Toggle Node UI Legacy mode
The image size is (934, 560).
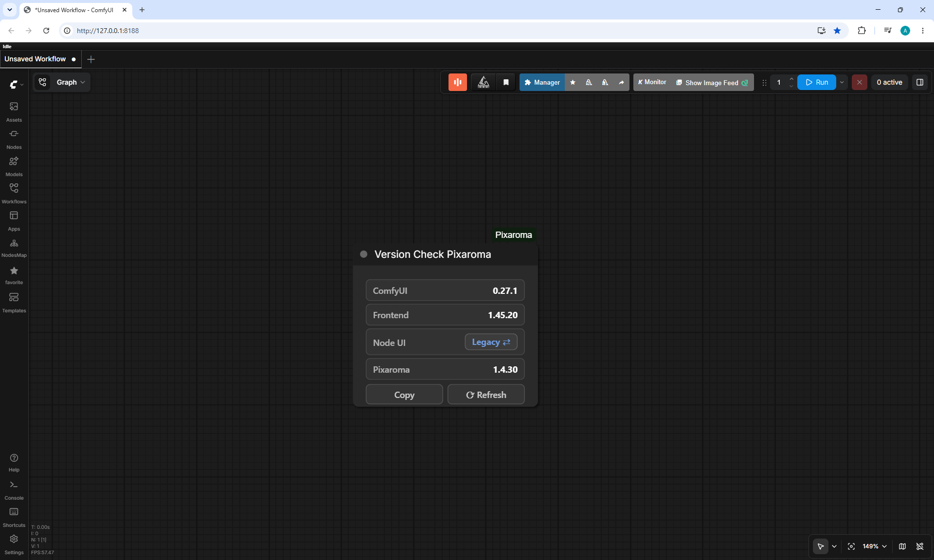(x=491, y=342)
